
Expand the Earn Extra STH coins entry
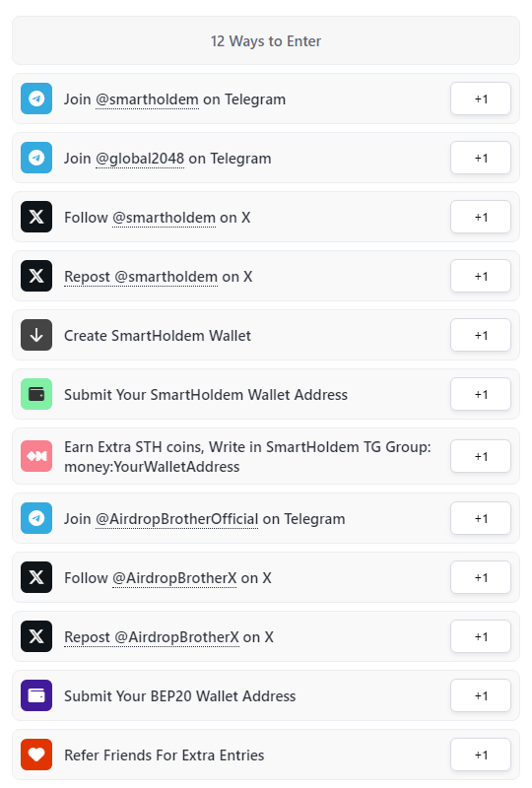266,456
